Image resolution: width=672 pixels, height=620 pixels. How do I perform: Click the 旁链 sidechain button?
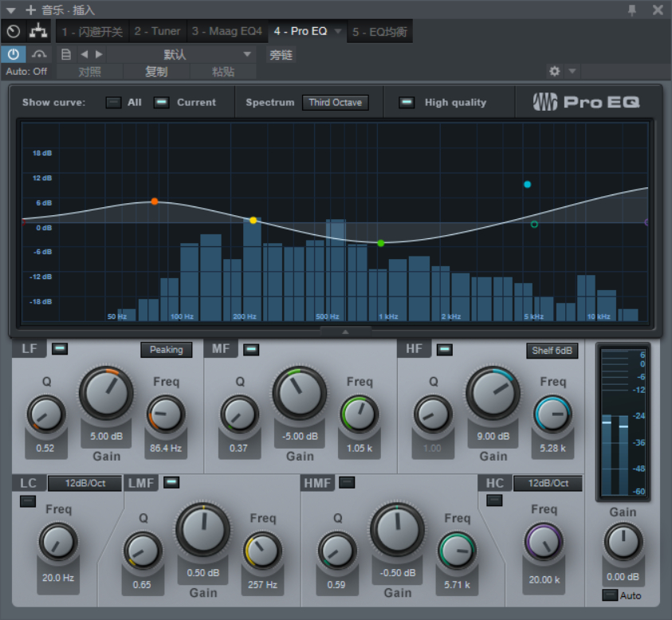(281, 54)
